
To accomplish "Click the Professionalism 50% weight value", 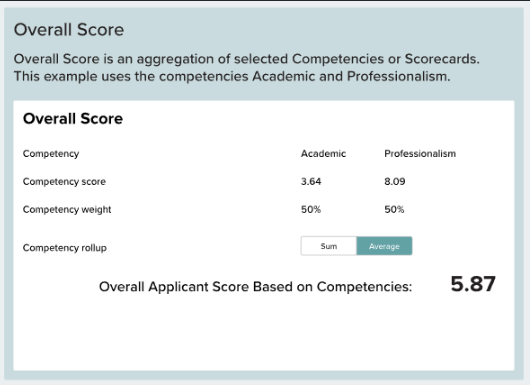I will pos(394,209).
